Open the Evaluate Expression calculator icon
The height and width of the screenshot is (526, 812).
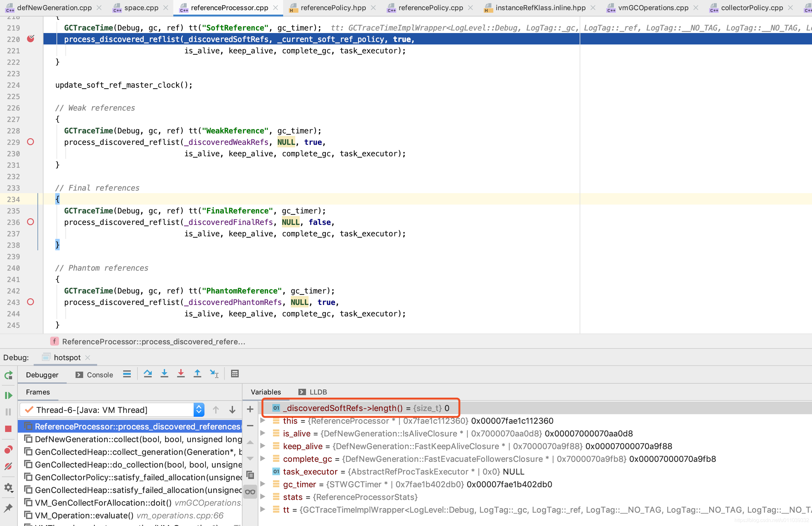235,374
